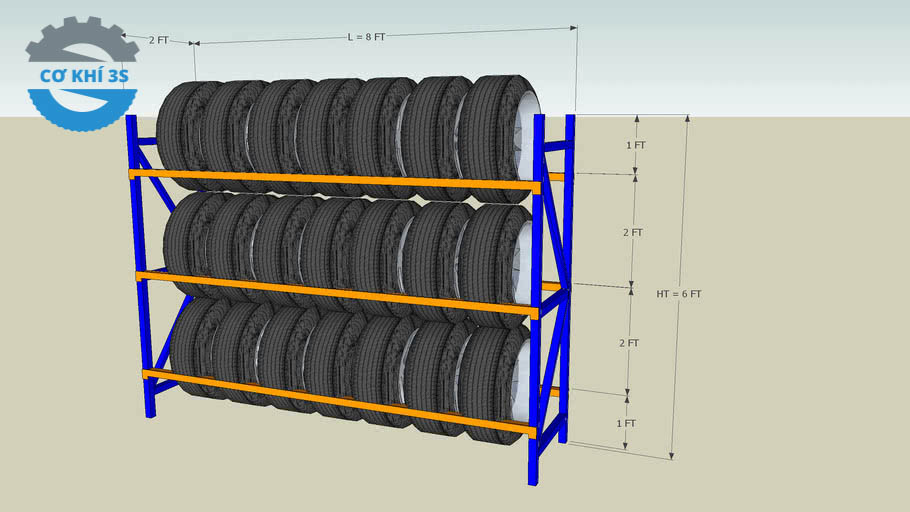Click the right front blue upright post
Viewport: 910px width, 512px height.
536,300
